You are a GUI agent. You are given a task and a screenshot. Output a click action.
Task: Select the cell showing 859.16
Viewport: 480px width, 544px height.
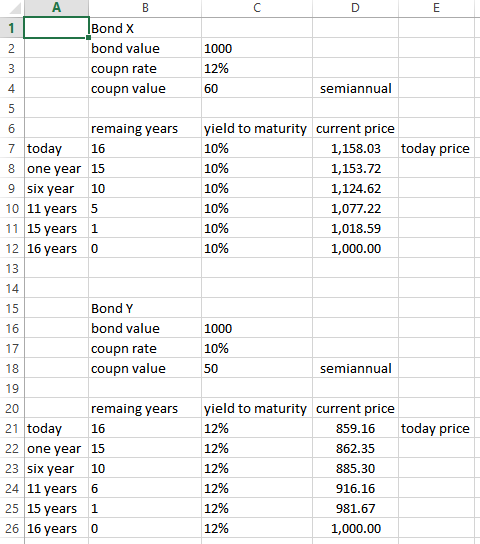coord(355,428)
